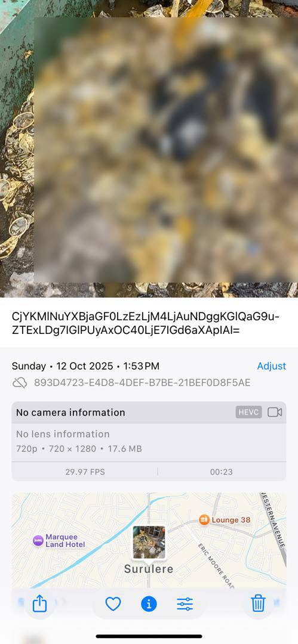Tap the Share icon in bottom toolbar
Screen dimensions: 298x644
point(39,603)
